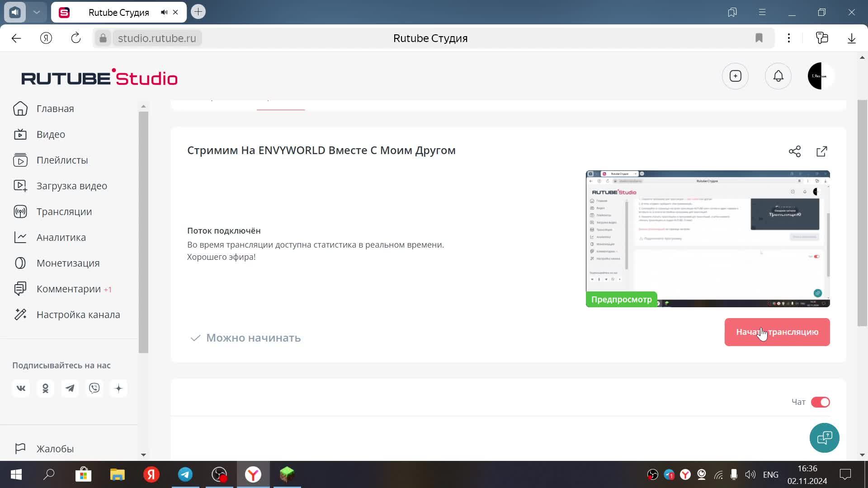This screenshot has width=868, height=488.
Task: Open the browser extensions icon
Action: (822, 38)
